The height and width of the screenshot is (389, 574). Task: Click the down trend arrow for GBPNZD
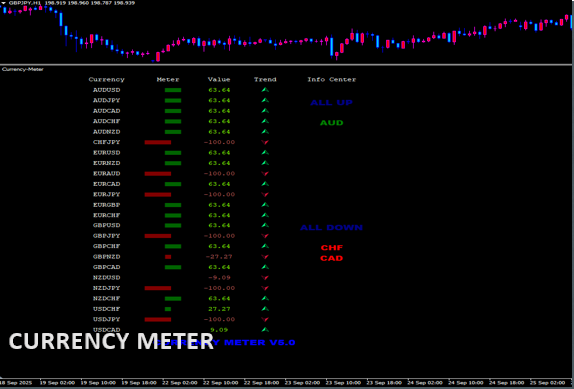click(x=265, y=257)
